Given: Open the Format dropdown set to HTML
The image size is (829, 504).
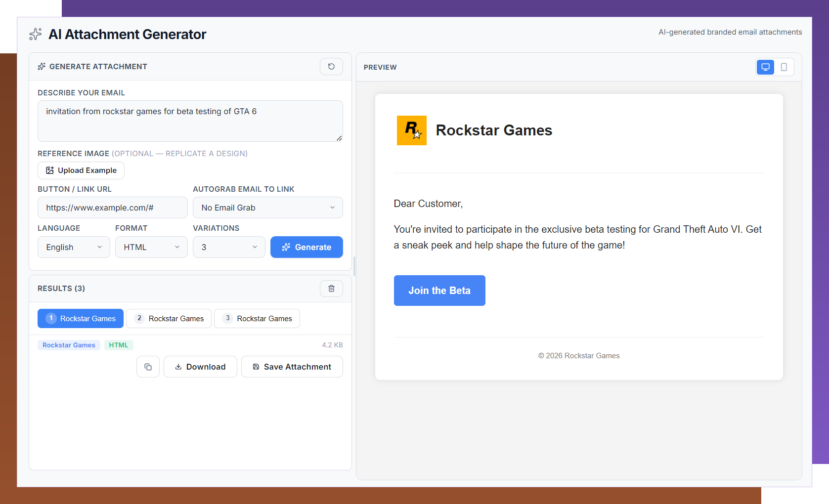Looking at the screenshot, I should [151, 247].
